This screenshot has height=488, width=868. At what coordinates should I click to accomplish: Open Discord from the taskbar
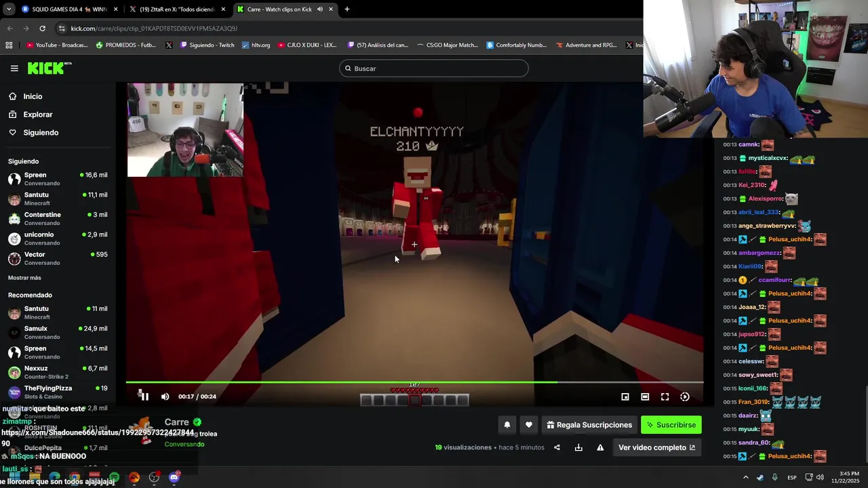click(x=174, y=477)
